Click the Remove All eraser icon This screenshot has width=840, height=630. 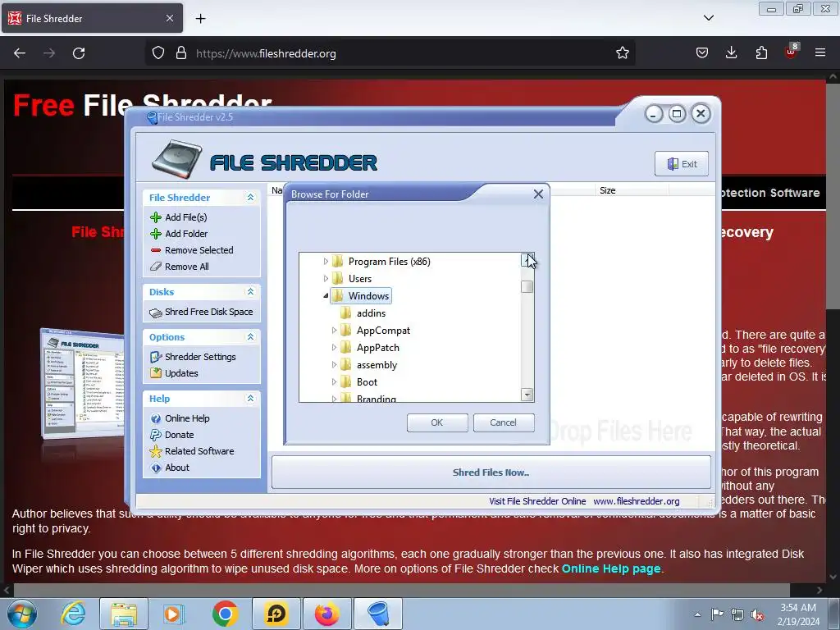click(156, 267)
